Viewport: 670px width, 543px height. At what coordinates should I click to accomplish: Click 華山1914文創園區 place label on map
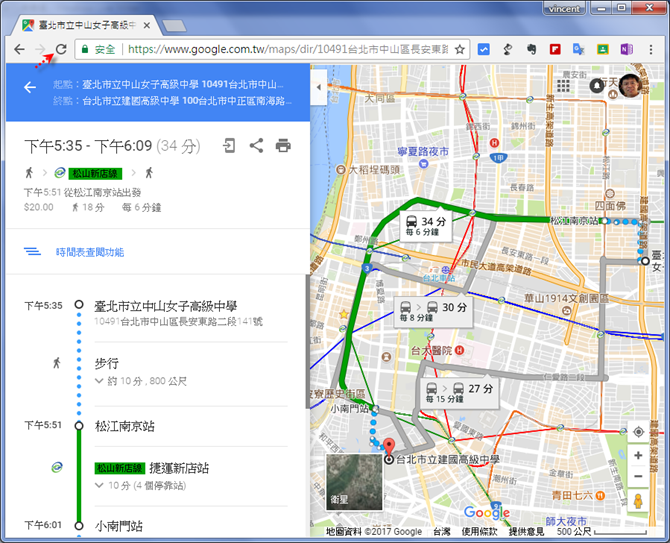[x=567, y=298]
